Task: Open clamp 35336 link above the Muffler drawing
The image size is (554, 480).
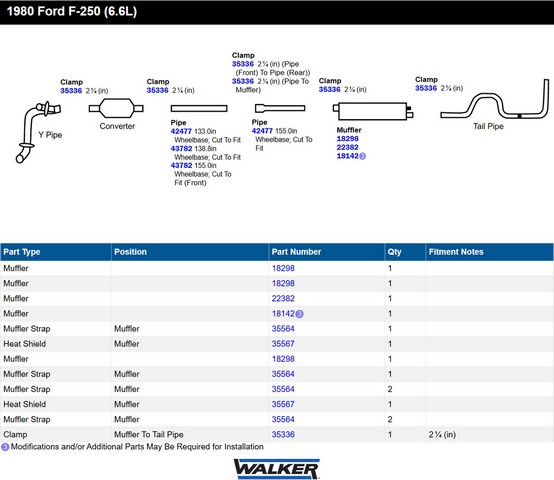Action: coord(329,89)
